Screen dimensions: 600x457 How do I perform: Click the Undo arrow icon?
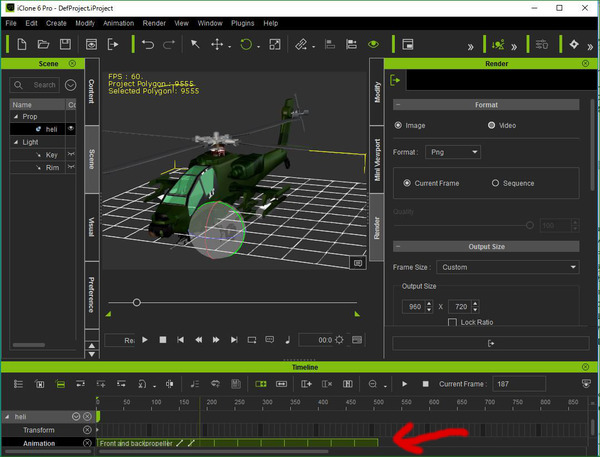click(x=148, y=44)
